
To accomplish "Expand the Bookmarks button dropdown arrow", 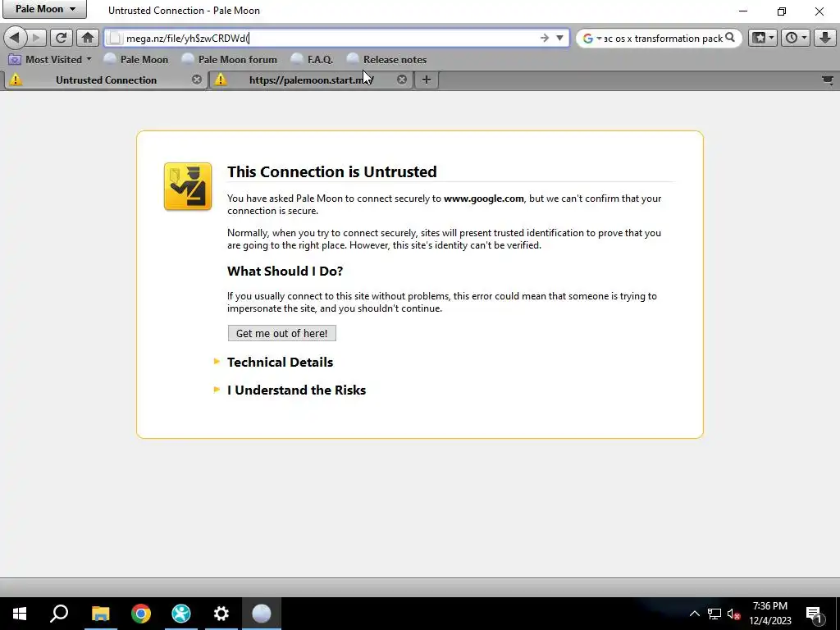I will 771,38.
